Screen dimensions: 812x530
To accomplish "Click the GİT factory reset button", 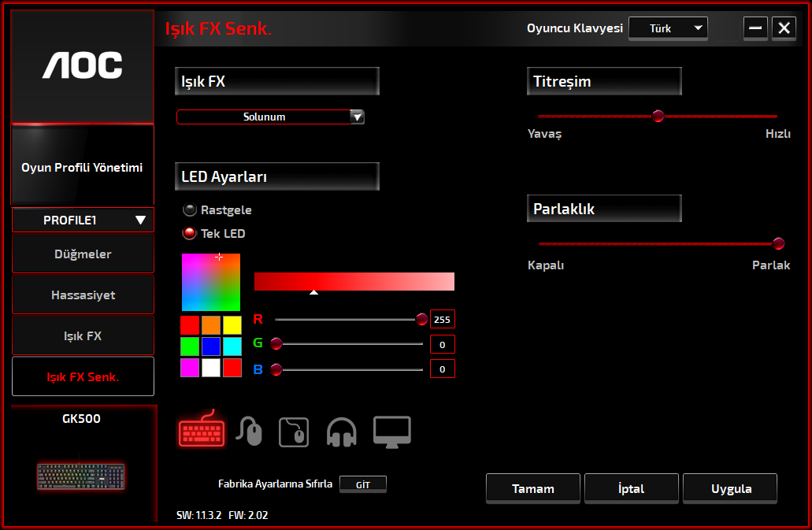I will point(363,485).
